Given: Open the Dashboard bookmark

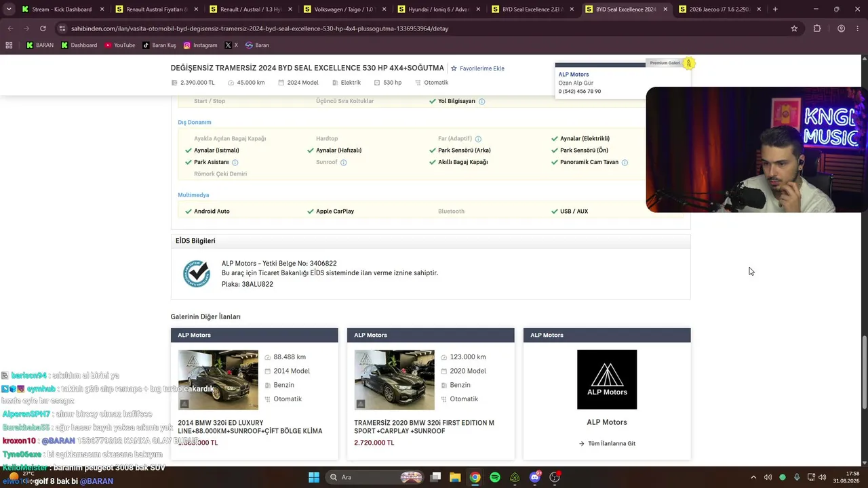Looking at the screenshot, I should pos(79,45).
